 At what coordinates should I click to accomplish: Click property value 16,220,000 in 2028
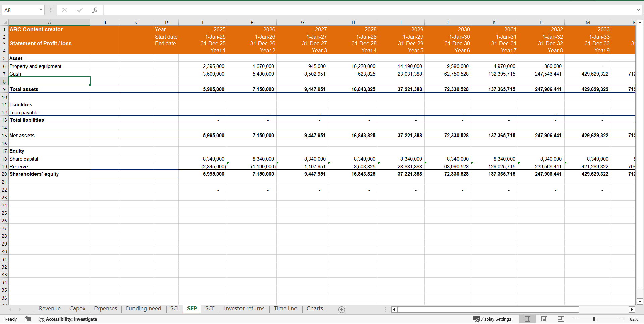[x=353, y=66]
